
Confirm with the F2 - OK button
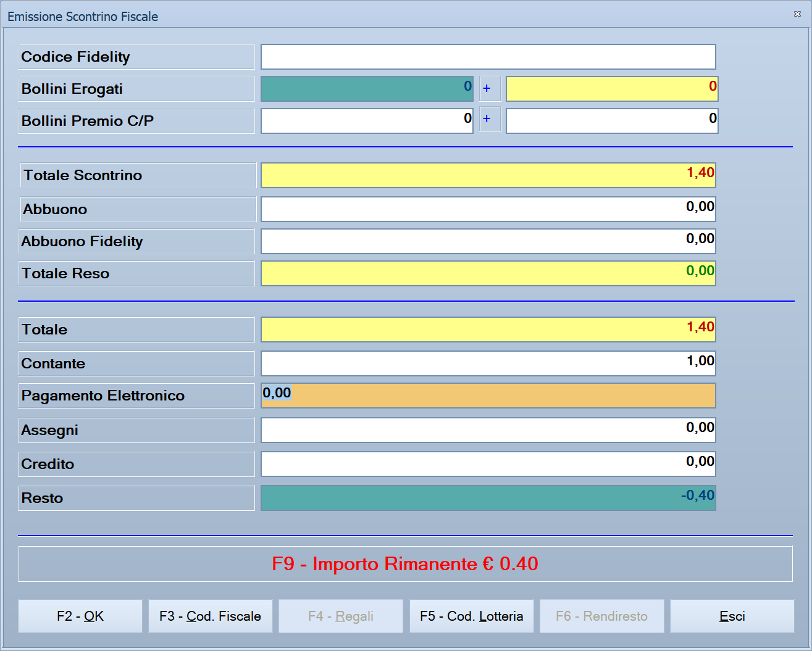coord(80,616)
